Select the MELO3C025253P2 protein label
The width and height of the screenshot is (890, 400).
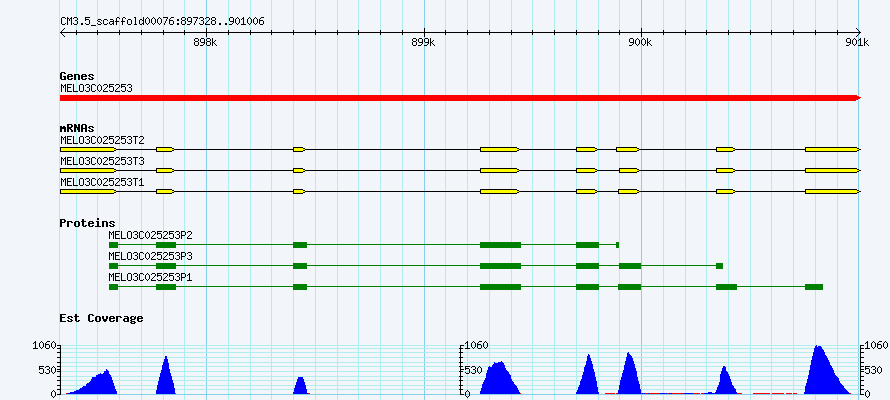[x=151, y=235]
